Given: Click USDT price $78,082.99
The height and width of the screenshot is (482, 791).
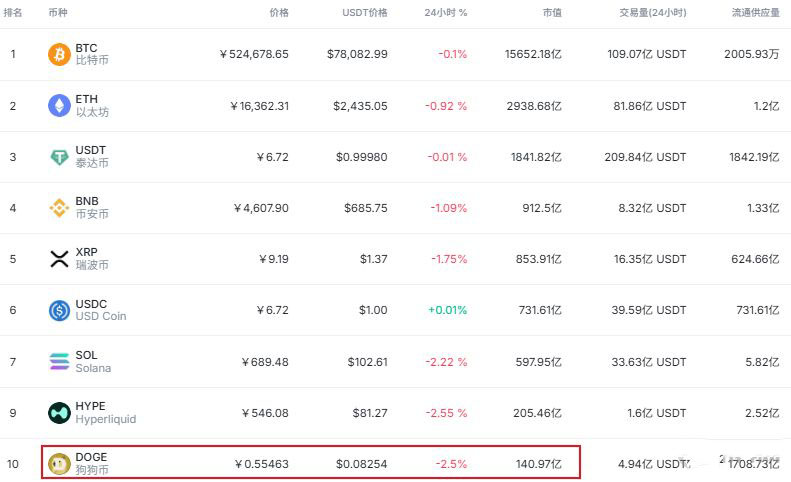Looking at the screenshot, I should [x=357, y=54].
